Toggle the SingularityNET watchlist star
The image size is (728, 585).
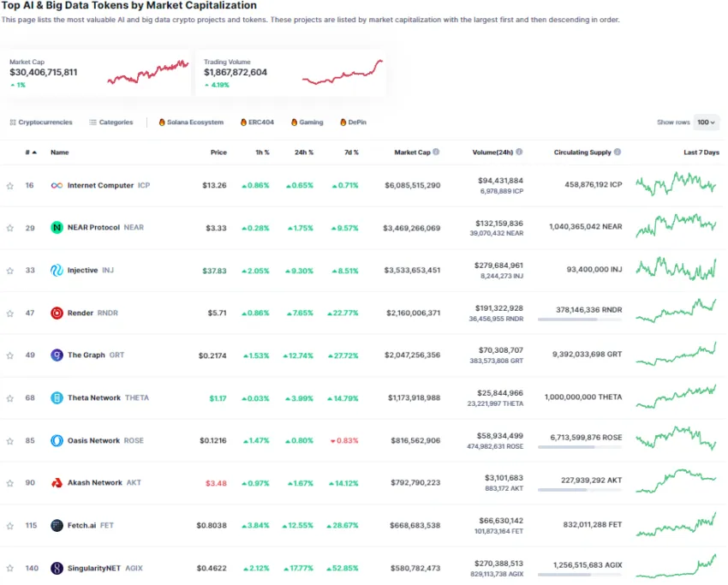point(9,568)
